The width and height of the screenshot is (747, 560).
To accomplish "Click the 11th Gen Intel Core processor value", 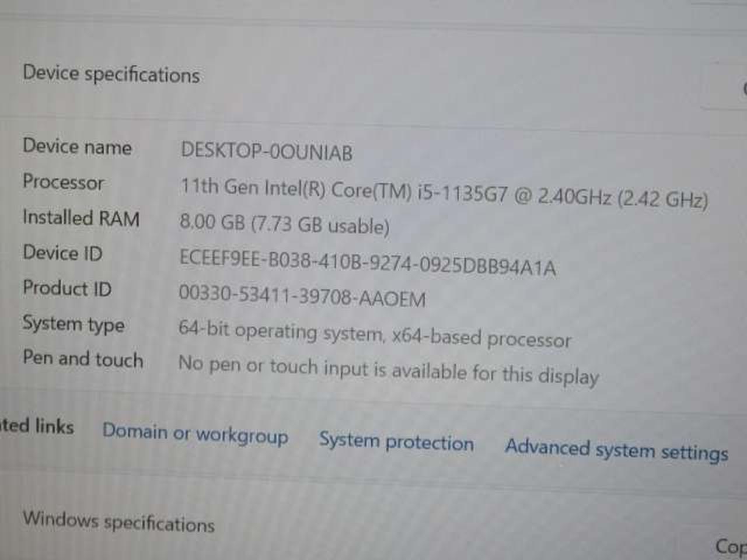I will click(x=444, y=194).
